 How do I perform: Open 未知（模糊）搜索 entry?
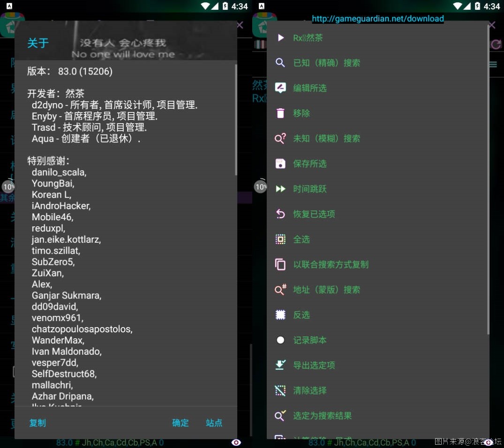tap(327, 139)
